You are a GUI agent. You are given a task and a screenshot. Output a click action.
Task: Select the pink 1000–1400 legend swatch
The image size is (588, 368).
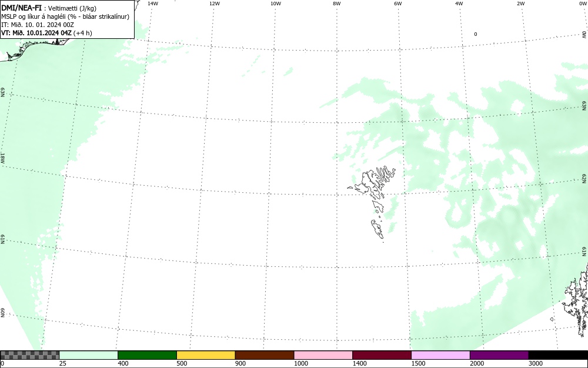tap(323, 355)
